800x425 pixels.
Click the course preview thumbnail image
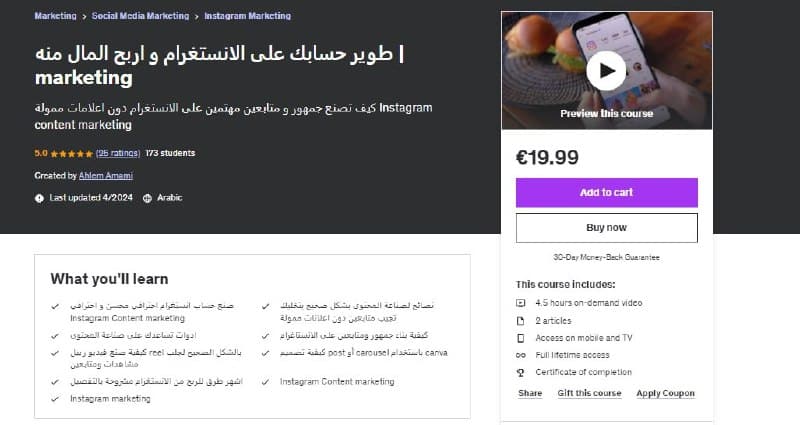pos(607,70)
